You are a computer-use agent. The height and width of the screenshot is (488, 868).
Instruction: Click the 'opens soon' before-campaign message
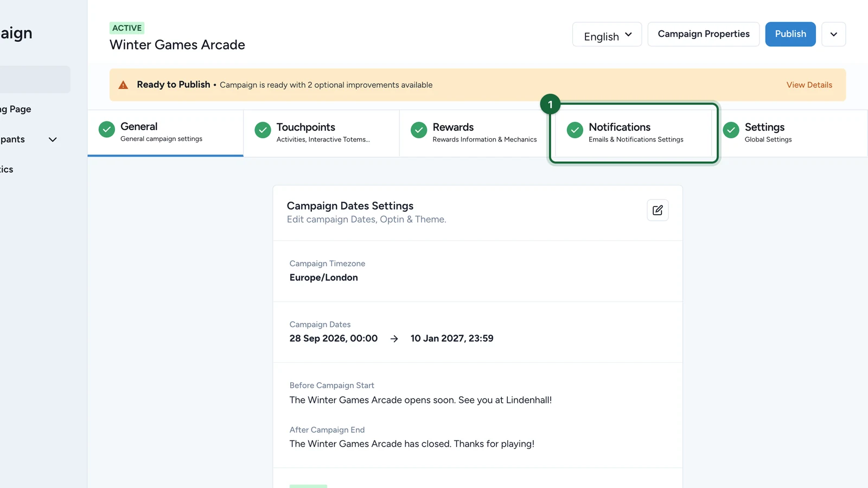click(x=420, y=400)
